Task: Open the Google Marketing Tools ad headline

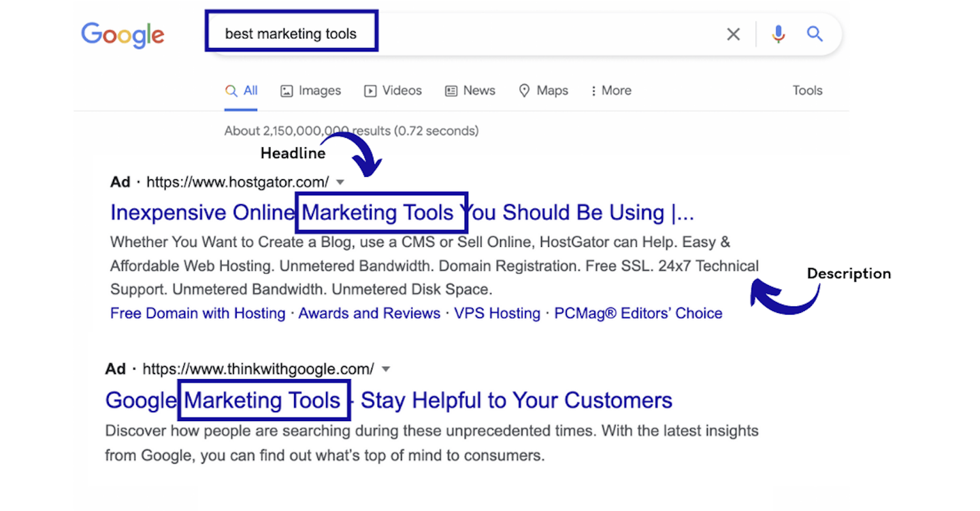Action: tap(388, 400)
